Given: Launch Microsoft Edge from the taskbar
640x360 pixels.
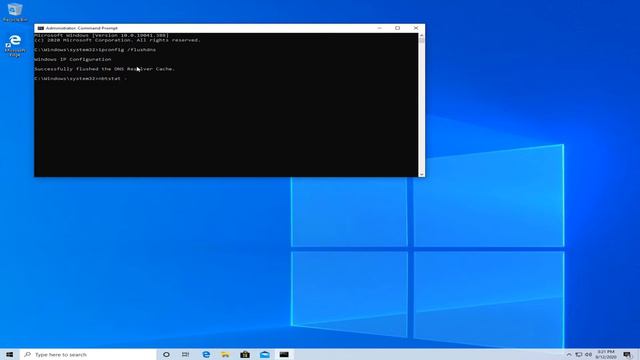Looking at the screenshot, I should [206, 354].
